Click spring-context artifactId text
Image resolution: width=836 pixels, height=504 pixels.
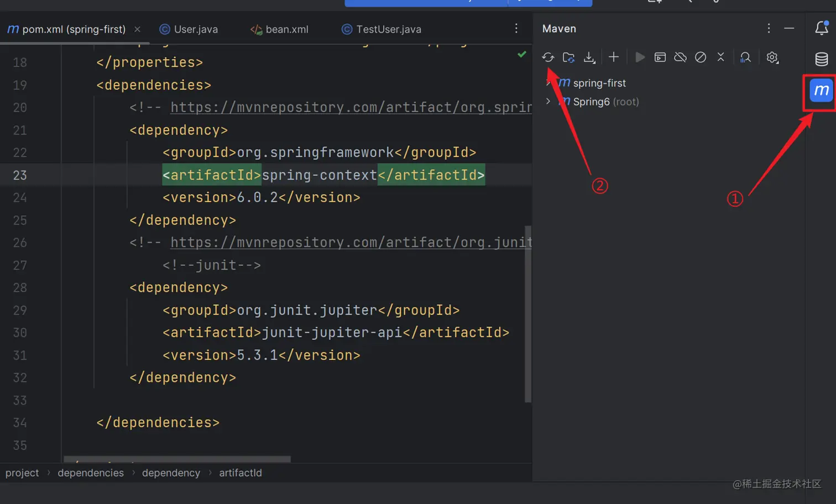(320, 175)
